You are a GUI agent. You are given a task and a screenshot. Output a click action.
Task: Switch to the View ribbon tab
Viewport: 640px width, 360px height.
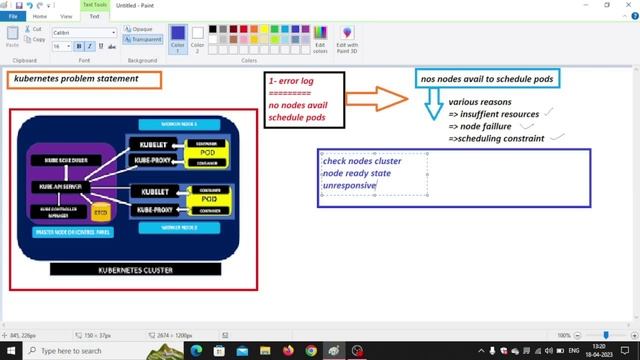tap(66, 16)
